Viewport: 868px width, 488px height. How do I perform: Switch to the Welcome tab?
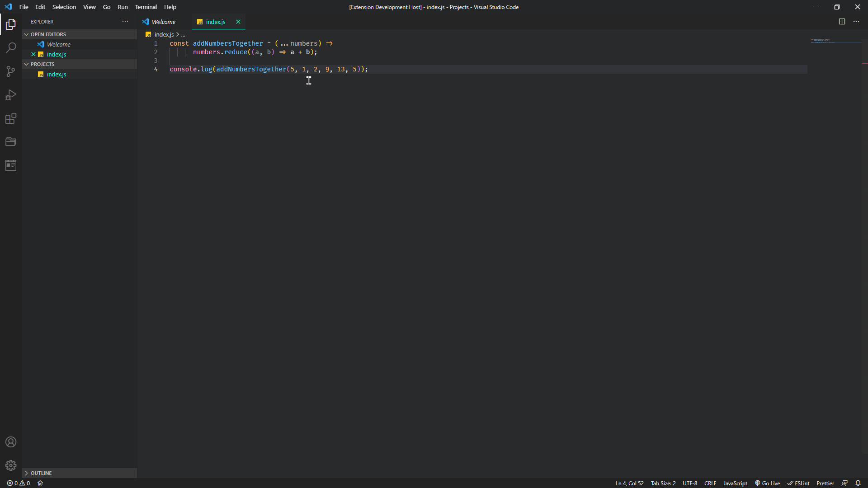pyautogui.click(x=163, y=22)
